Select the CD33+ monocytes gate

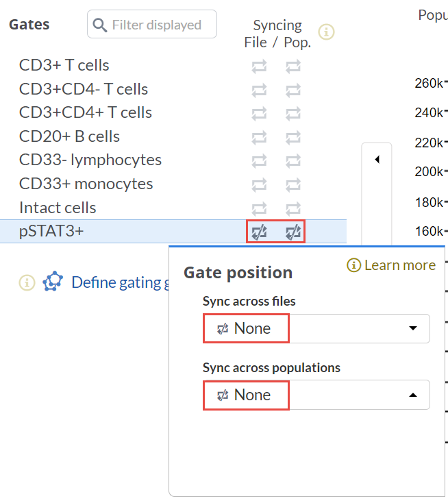86,184
